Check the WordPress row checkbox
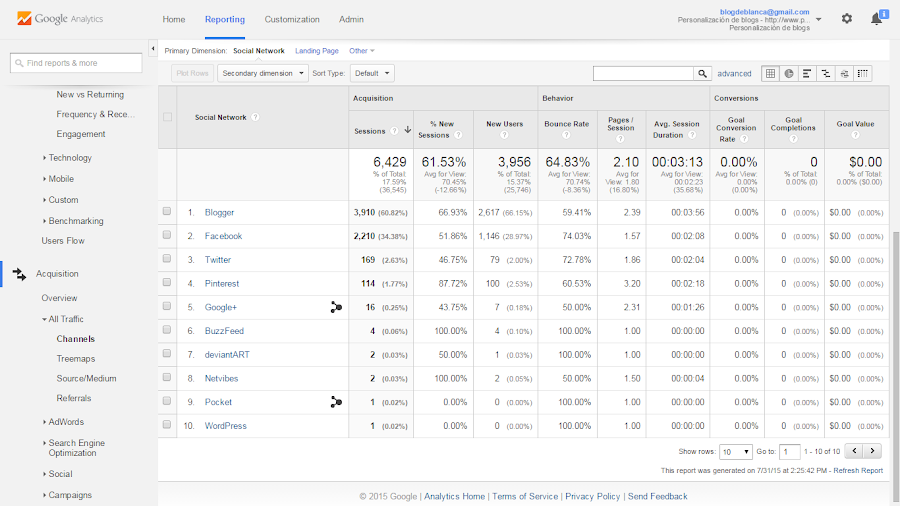This screenshot has height=506, width=900. tap(167, 425)
